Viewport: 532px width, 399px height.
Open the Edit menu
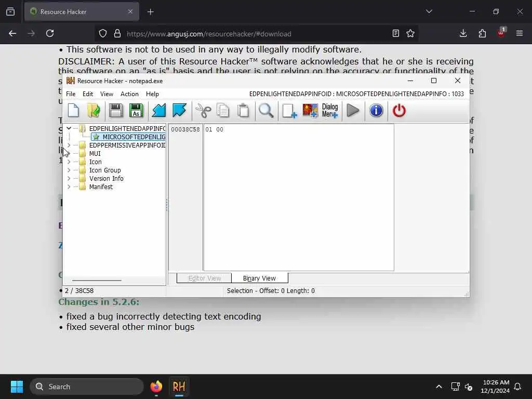(87, 94)
